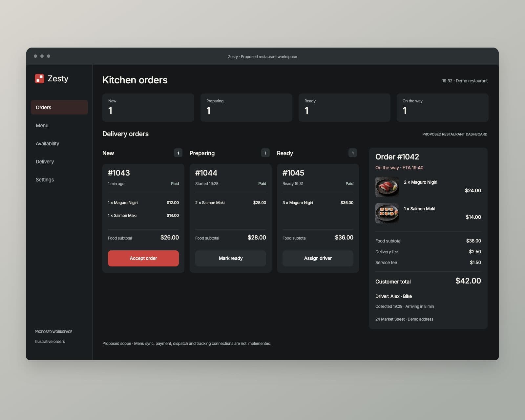Open the Orders sidebar item

point(59,107)
